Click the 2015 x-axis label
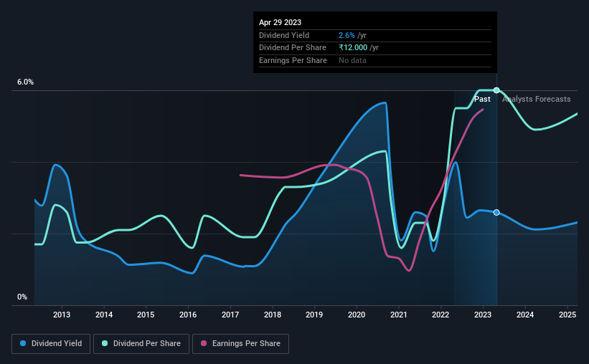The height and width of the screenshot is (364, 589). point(146,315)
